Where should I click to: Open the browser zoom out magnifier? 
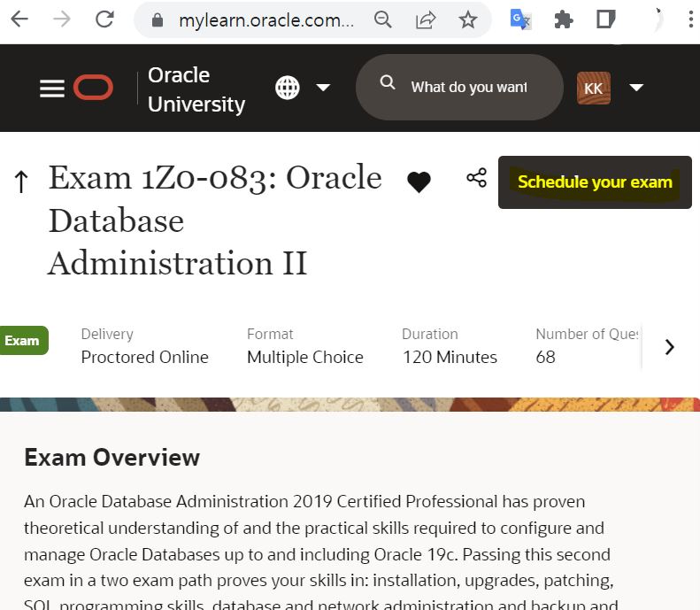point(382,19)
